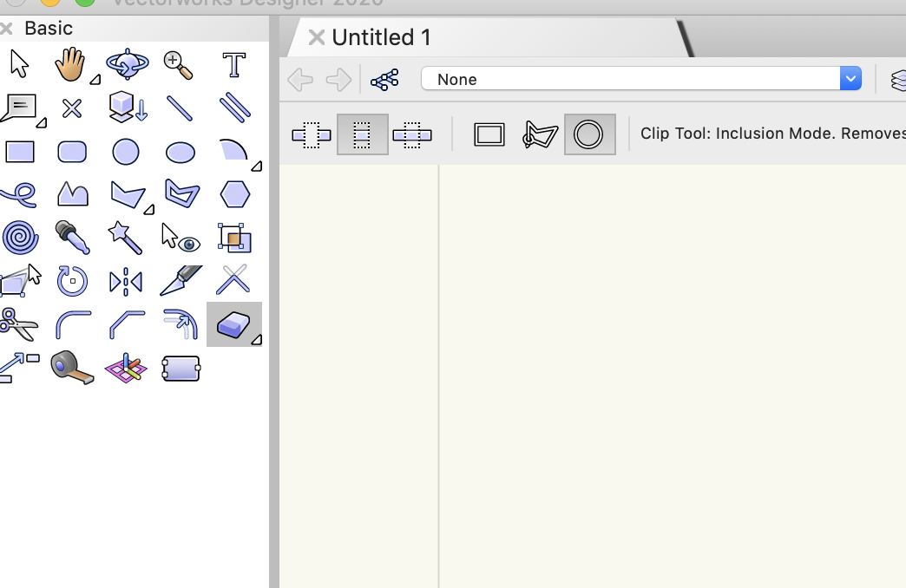Select the Flyover tool
Viewport: 906px width, 588px height.
coord(127,64)
